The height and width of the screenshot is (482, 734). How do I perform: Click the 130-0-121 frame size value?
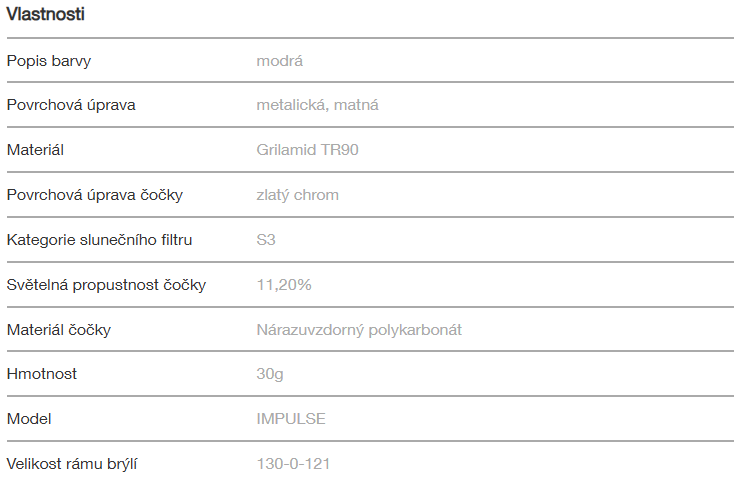pyautogui.click(x=293, y=464)
